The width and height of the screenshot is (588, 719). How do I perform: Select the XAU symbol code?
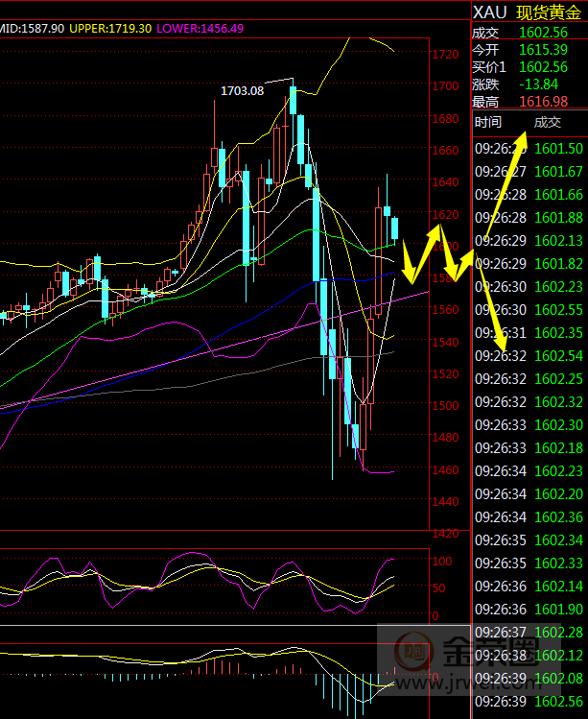(x=489, y=12)
